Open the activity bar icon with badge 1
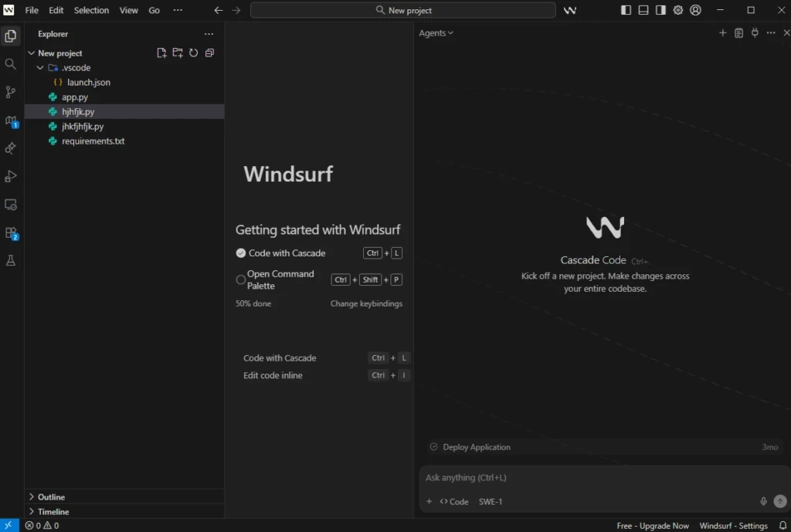 tap(11, 121)
